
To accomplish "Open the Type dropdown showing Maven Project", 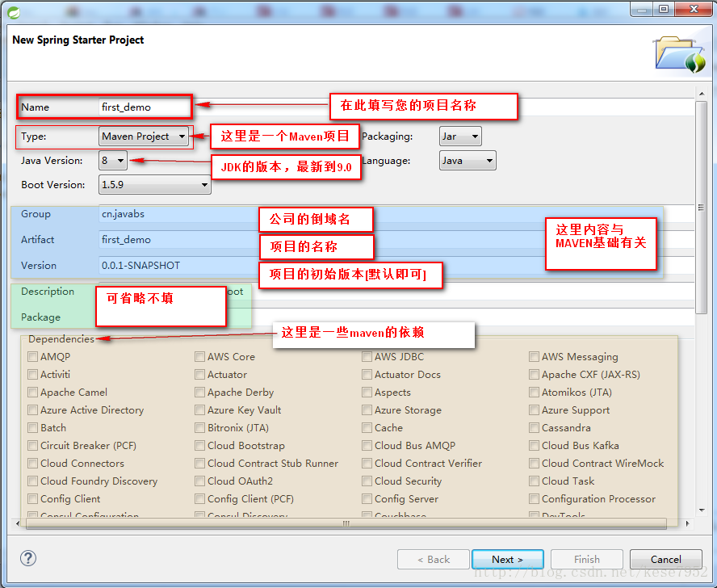I will [144, 136].
